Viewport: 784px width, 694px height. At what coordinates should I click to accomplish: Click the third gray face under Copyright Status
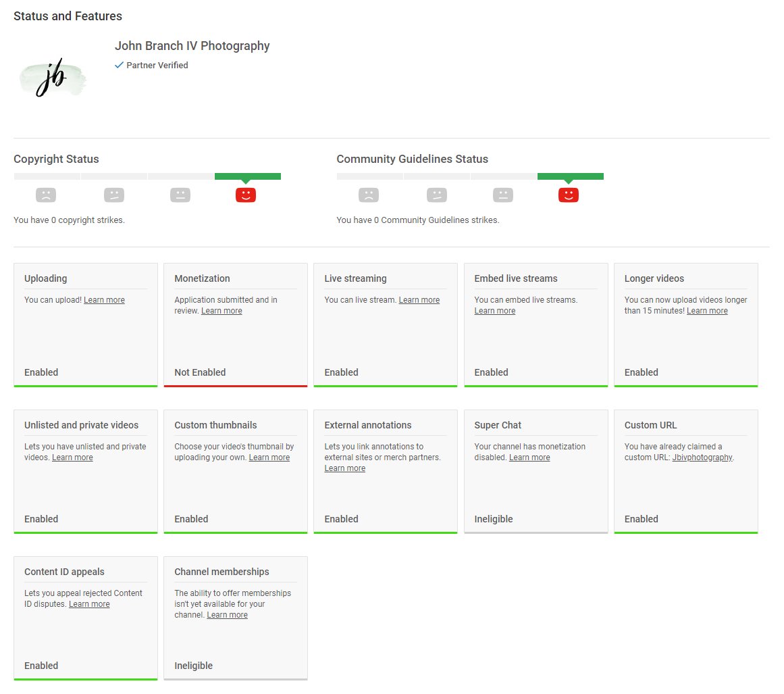coord(180,195)
